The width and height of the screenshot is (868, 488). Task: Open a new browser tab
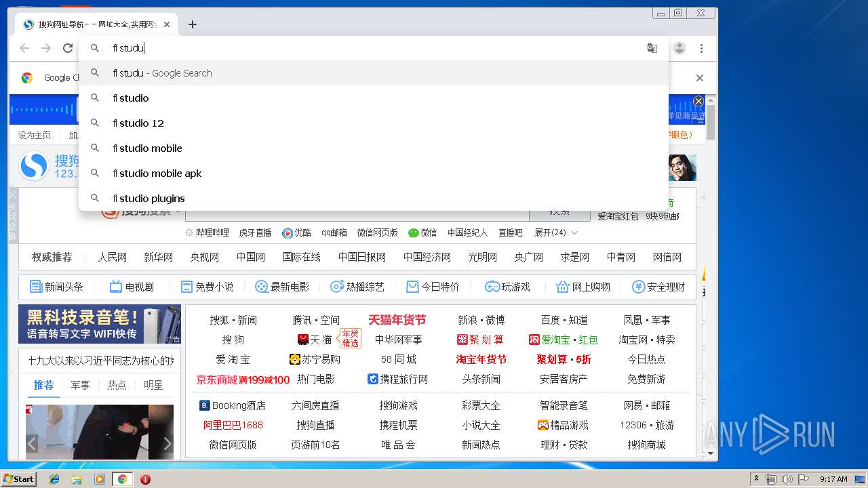tap(193, 24)
